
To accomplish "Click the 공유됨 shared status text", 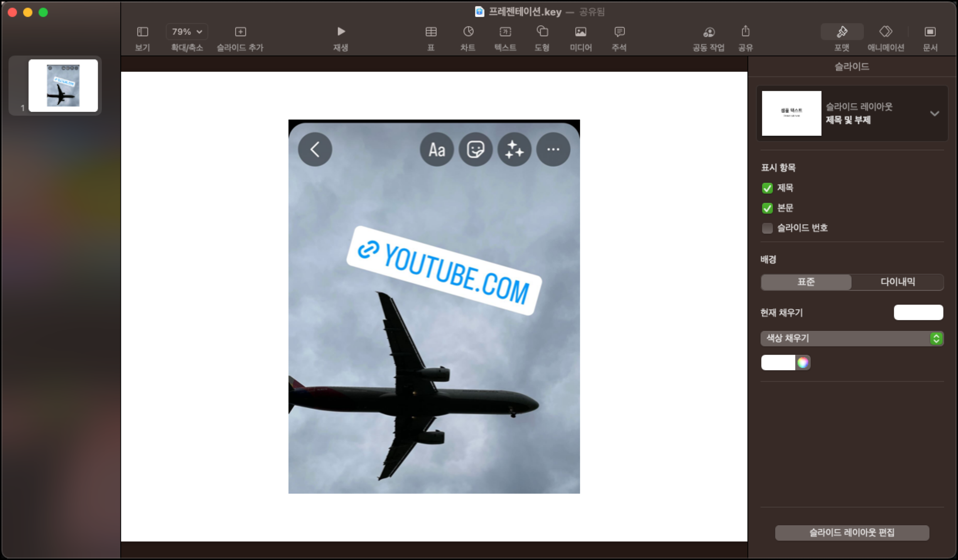I will [592, 12].
